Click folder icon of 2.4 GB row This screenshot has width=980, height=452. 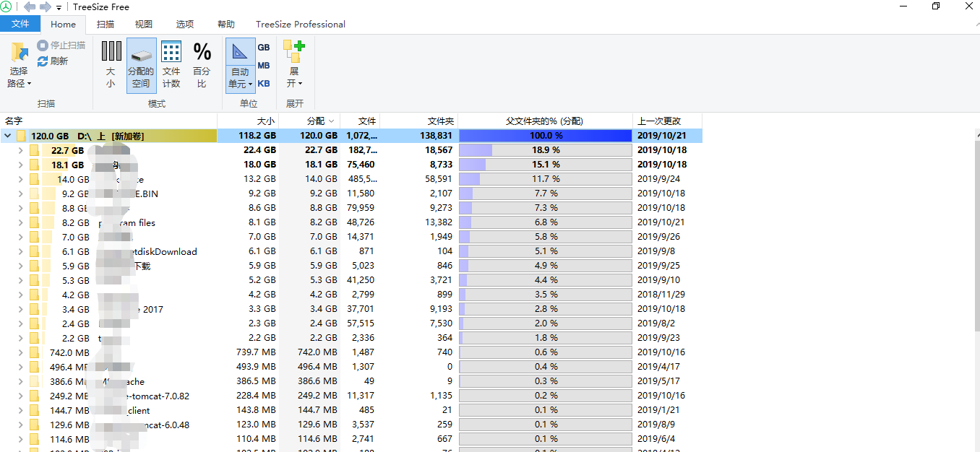pos(34,323)
